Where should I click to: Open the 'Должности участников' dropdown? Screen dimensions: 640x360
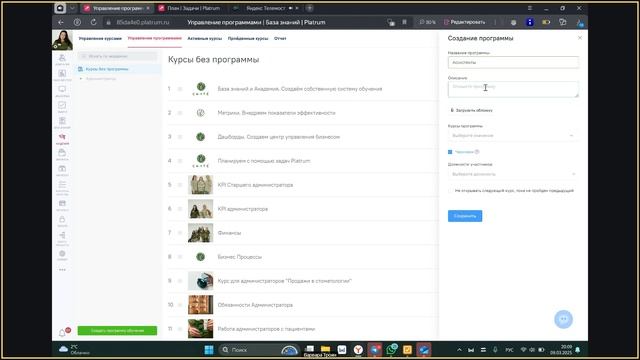coord(513,174)
